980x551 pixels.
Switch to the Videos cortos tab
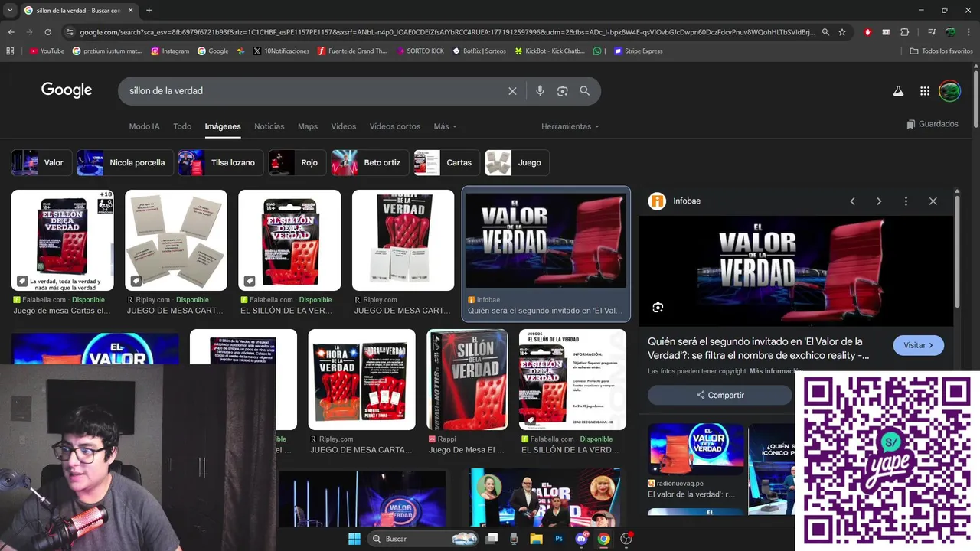click(395, 126)
